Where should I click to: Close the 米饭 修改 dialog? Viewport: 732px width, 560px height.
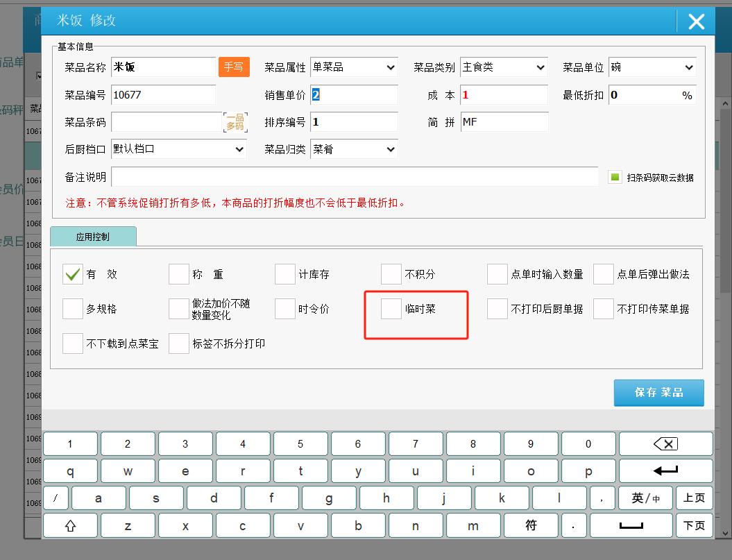pos(696,22)
